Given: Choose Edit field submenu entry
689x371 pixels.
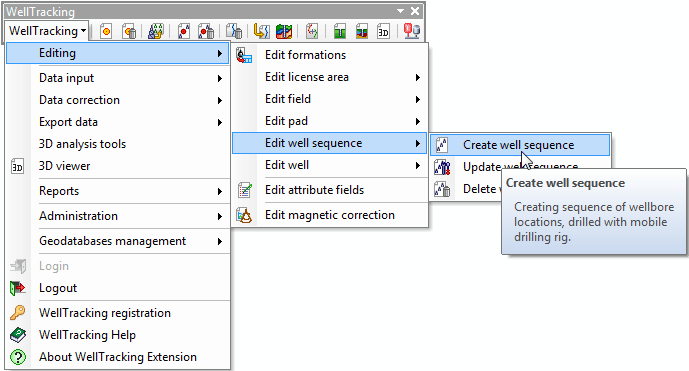Looking at the screenshot, I should point(330,99).
